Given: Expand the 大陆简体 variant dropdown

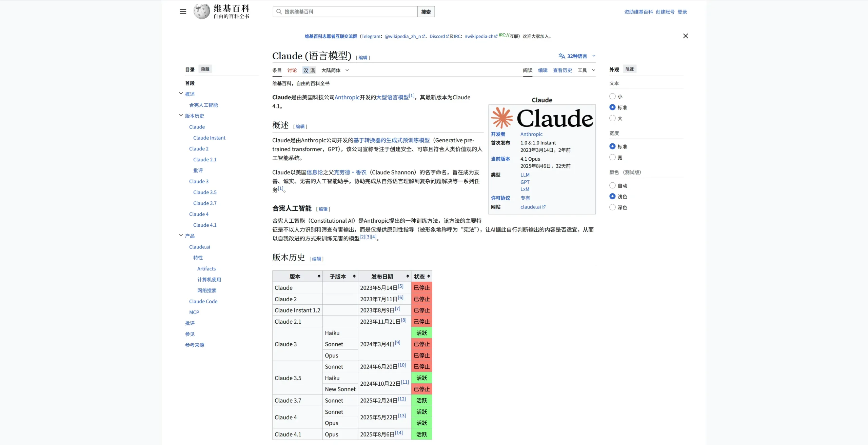Looking at the screenshot, I should pyautogui.click(x=335, y=70).
